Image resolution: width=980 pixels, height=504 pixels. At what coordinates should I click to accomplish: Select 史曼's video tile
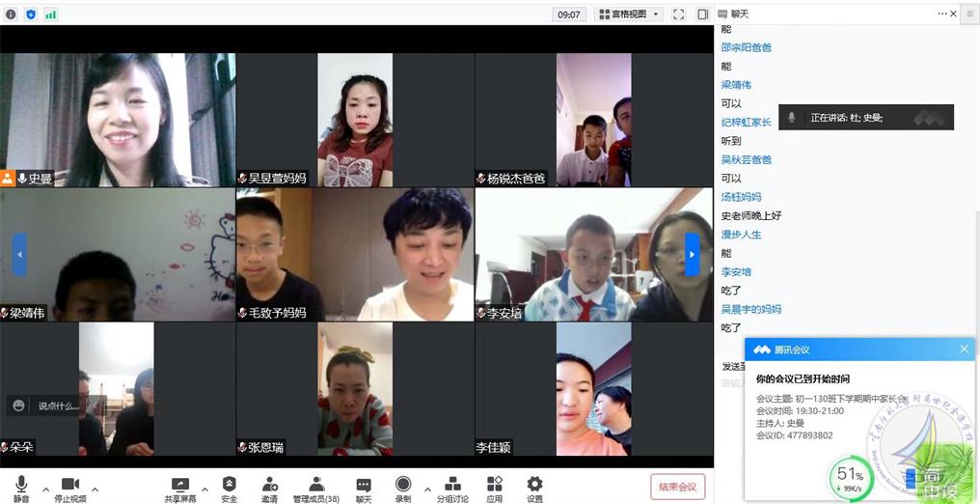118,120
